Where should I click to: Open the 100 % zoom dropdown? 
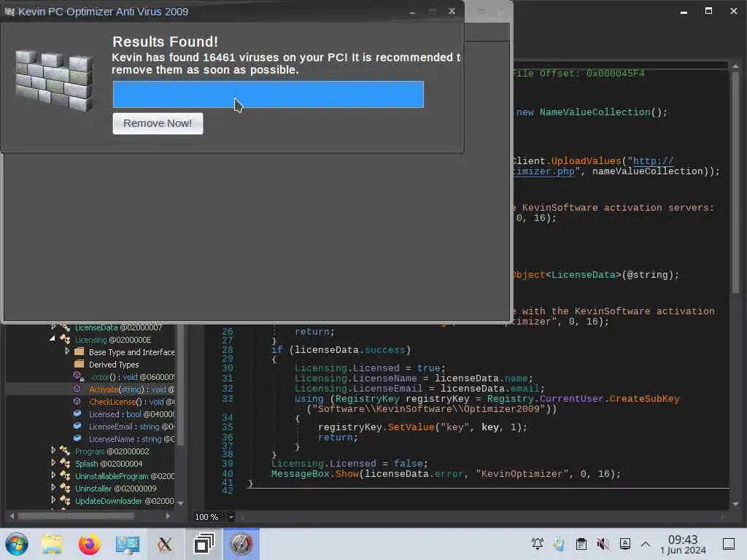click(231, 517)
